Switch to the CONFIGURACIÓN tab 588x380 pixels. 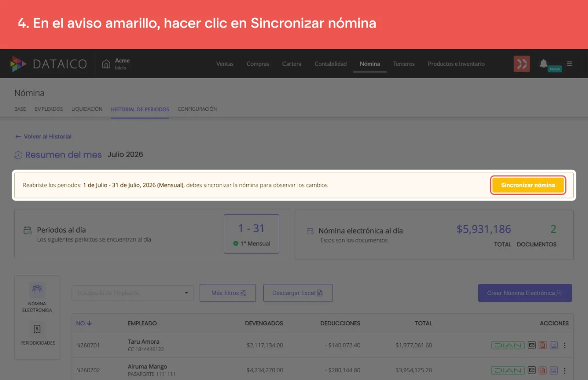[x=197, y=109]
